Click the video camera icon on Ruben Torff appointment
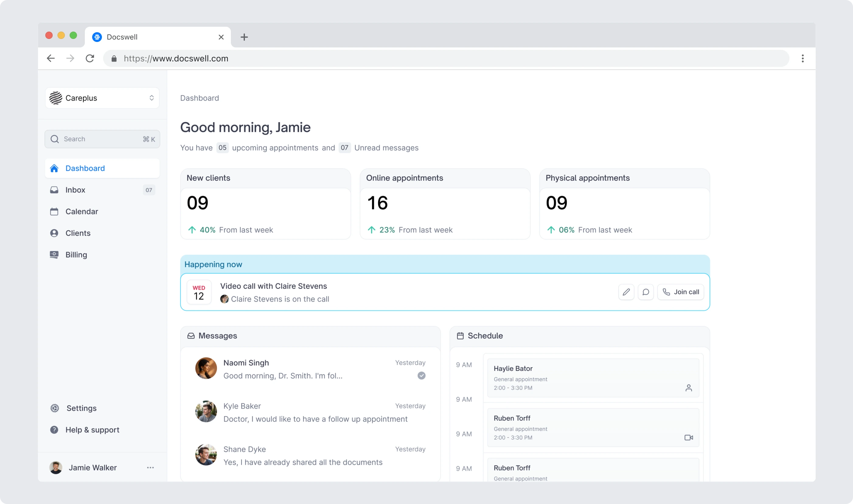The image size is (853, 504). click(688, 437)
